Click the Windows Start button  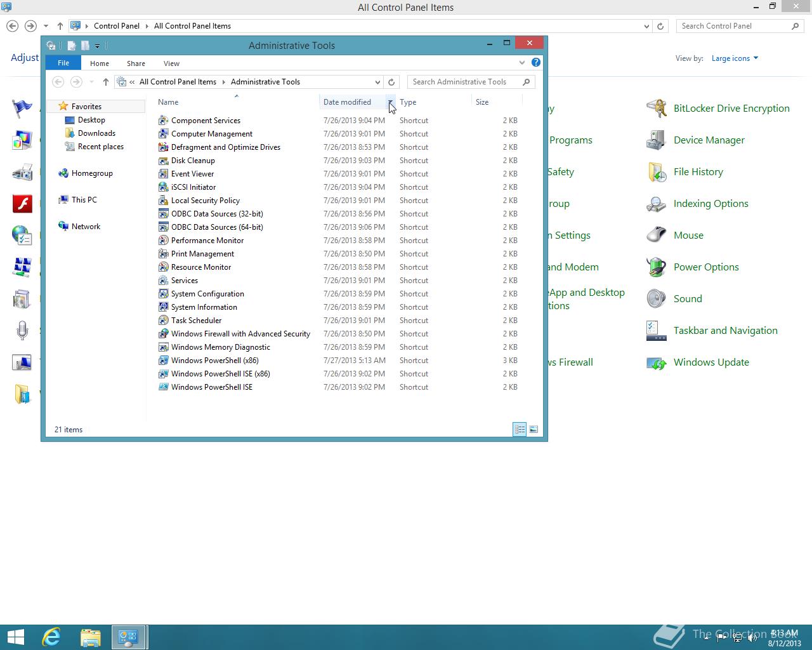click(x=15, y=637)
